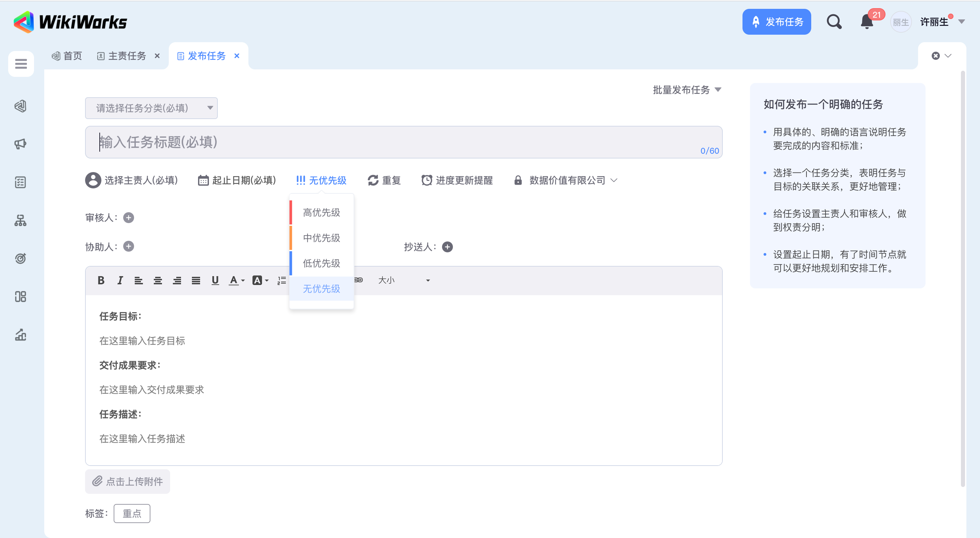Open the text color picker
The image size is (980, 538).
(236, 280)
